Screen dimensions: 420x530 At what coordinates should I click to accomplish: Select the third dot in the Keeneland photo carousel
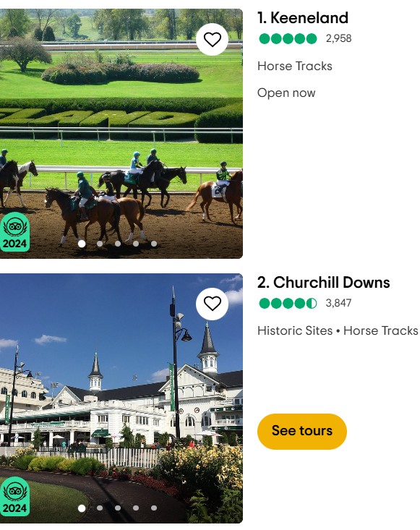point(118,244)
